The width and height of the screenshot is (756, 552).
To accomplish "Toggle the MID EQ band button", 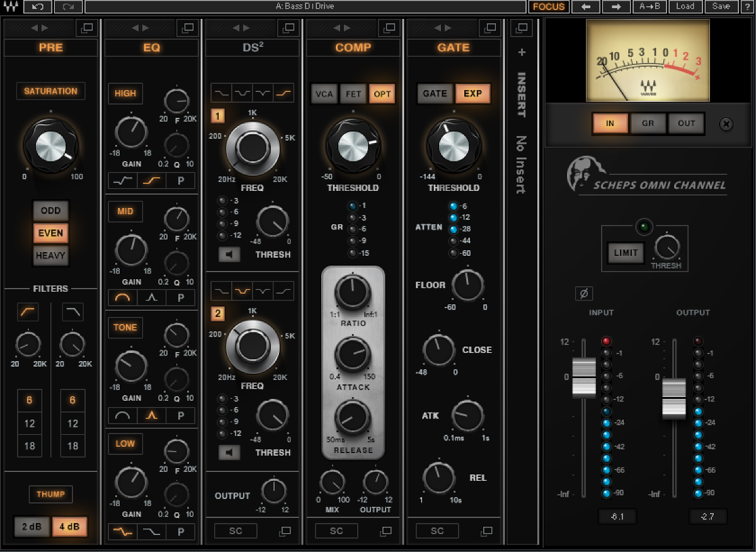I will click(125, 211).
